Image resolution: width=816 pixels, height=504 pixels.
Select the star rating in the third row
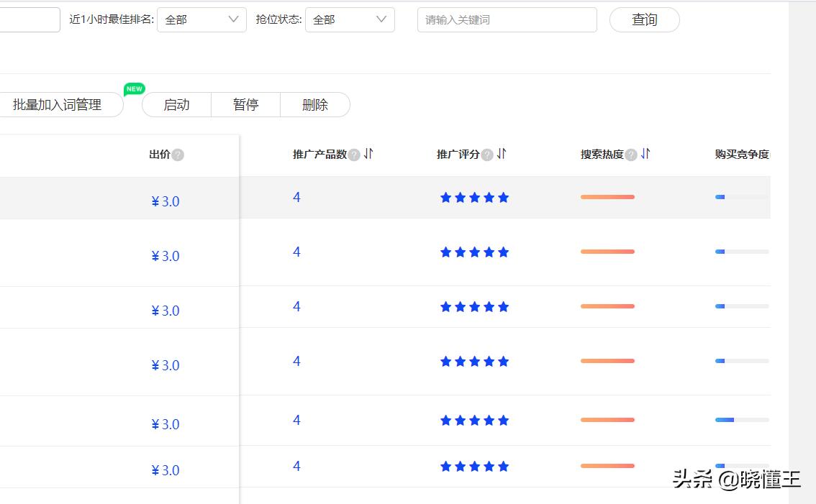point(474,306)
